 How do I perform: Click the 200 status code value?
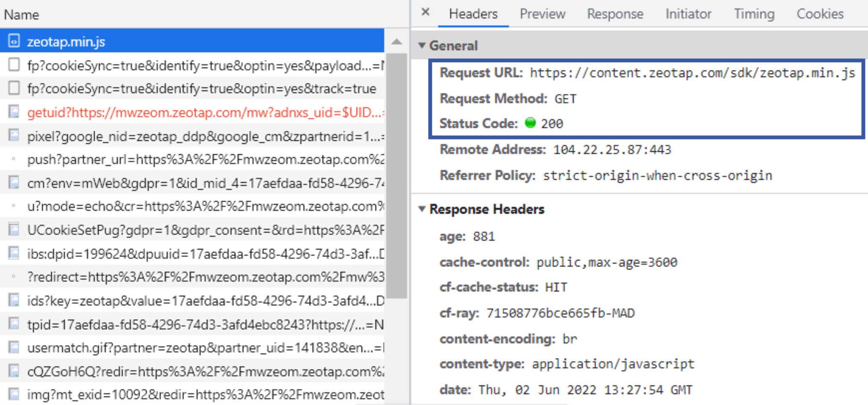click(552, 123)
